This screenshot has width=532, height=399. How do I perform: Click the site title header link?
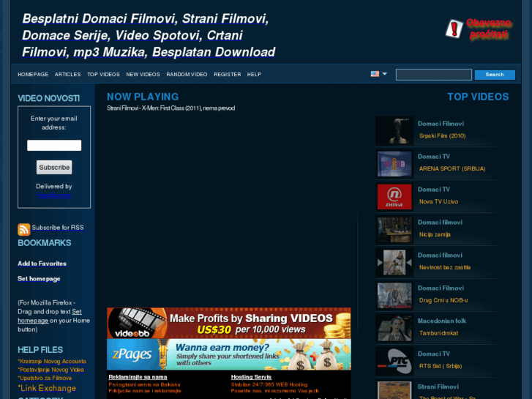click(x=149, y=35)
